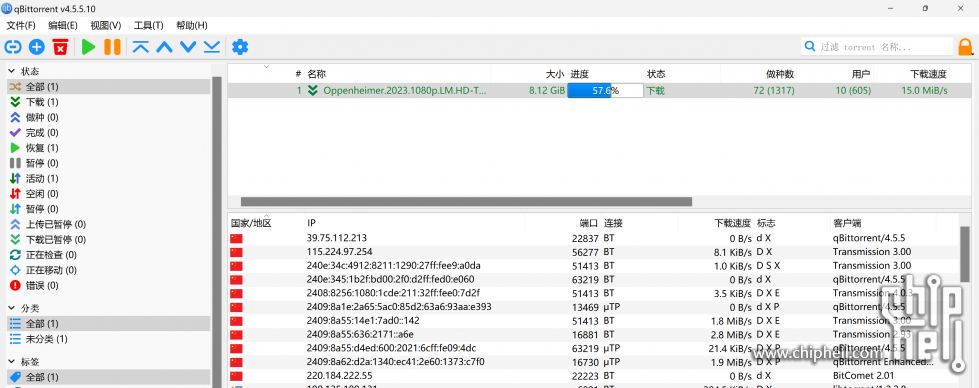The image size is (979, 388).
Task: Select status filter 恢复 (1)
Action: point(109,147)
